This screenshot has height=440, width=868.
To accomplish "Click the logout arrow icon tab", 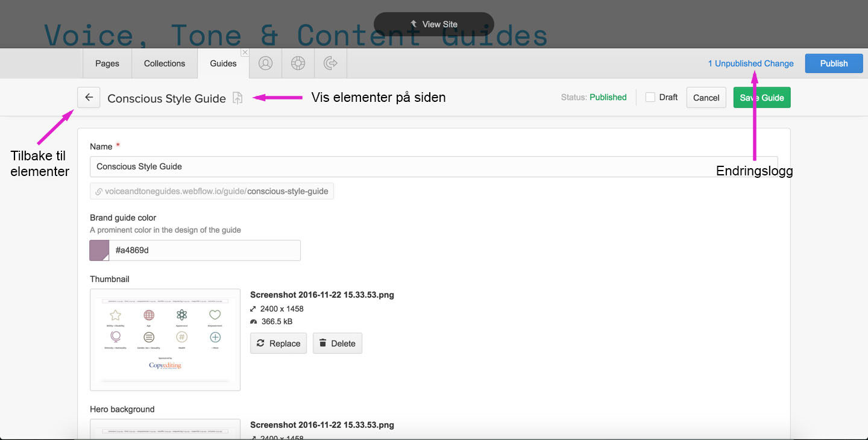I will (331, 63).
